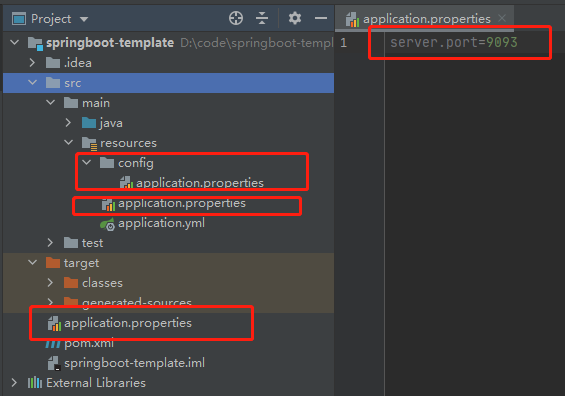Open Project panel settings gear
Viewport: 565px width, 396px height.
coord(295,18)
